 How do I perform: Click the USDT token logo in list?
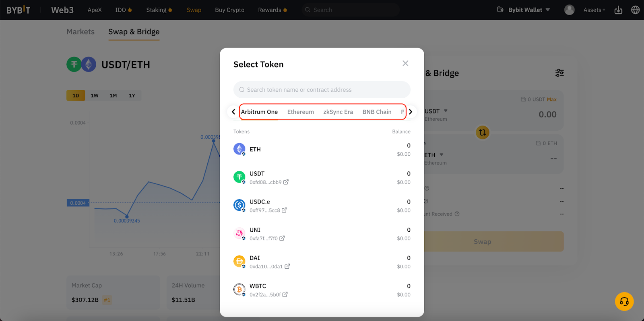click(x=239, y=177)
